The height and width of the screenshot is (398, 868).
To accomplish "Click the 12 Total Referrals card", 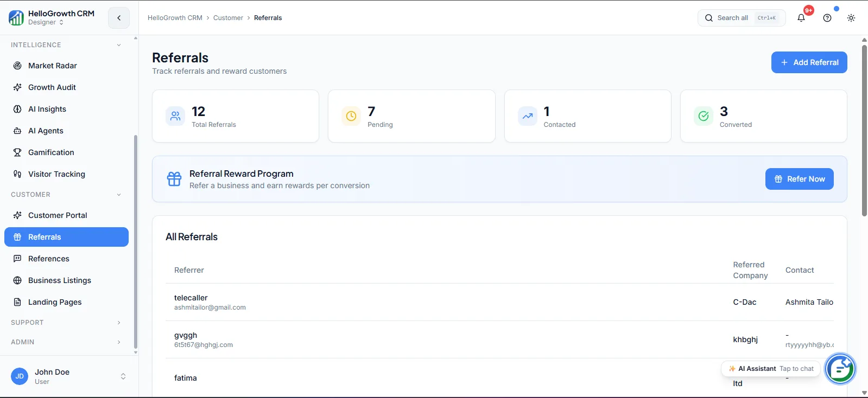I will coord(236,116).
